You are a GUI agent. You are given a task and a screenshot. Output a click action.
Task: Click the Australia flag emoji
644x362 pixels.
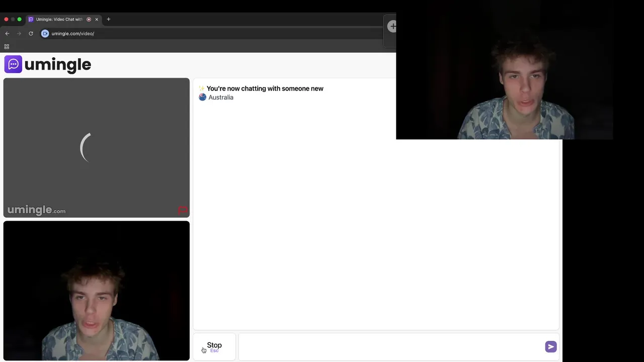(x=202, y=98)
